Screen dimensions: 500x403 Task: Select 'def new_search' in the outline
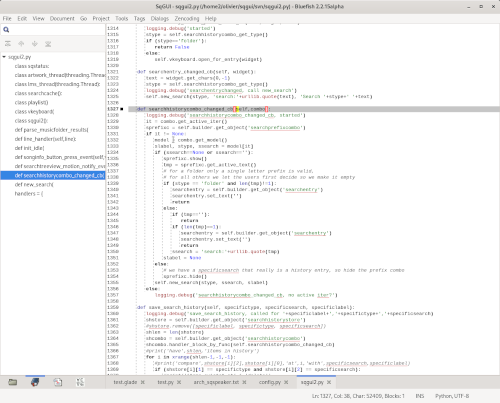[34, 184]
